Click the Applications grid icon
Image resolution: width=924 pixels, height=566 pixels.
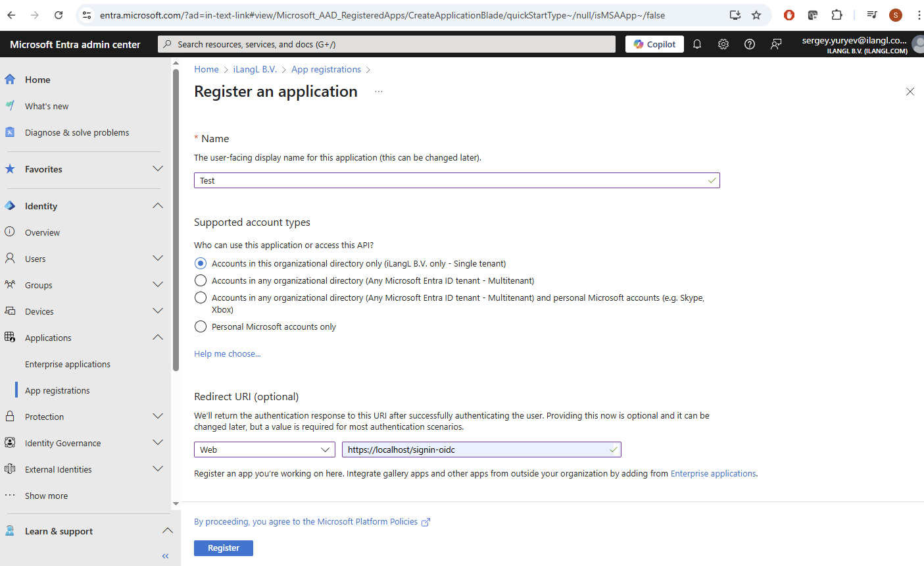[x=10, y=338]
